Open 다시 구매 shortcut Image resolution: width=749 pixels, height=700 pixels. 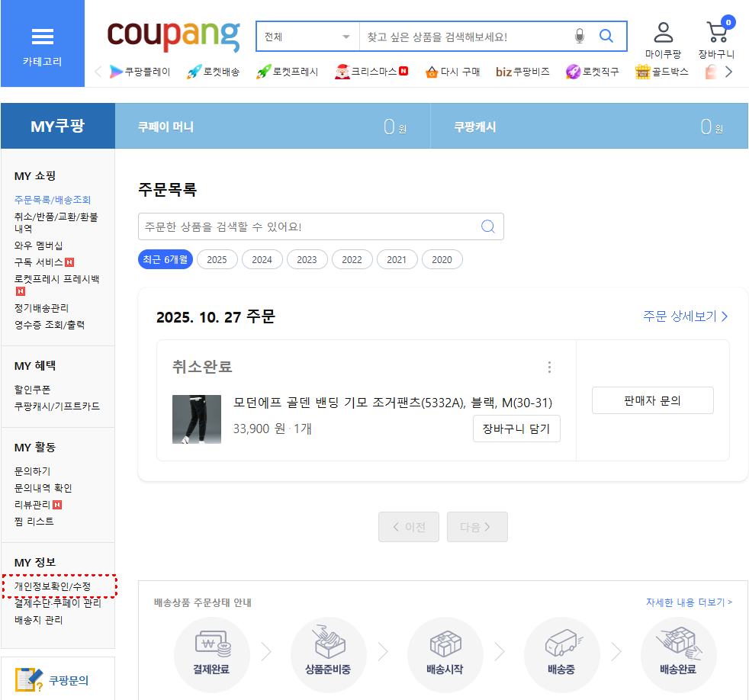452,72
